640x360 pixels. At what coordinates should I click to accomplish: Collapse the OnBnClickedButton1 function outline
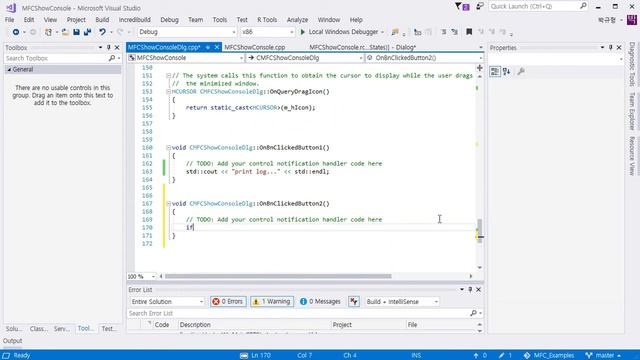[168, 148]
